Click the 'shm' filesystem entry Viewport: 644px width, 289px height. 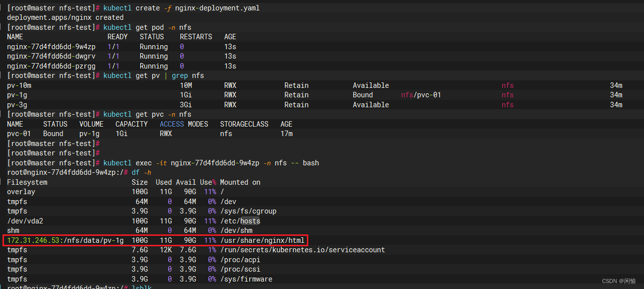pyautogui.click(x=13, y=230)
